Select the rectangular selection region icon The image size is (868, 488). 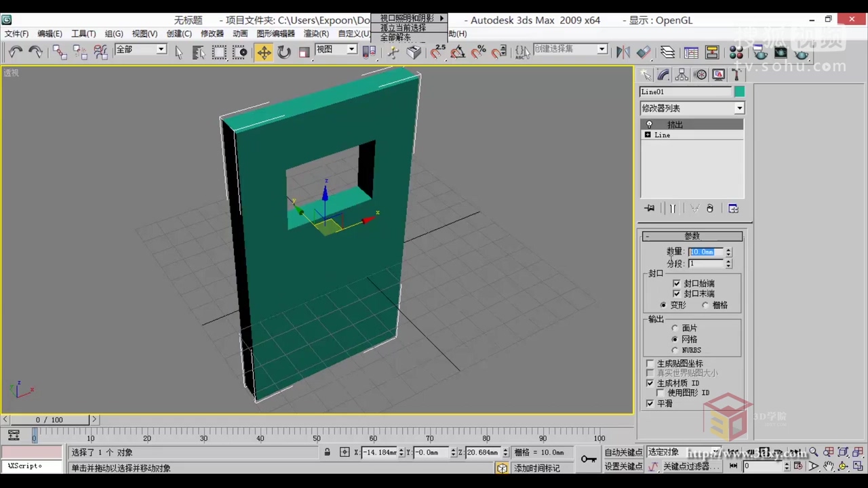[219, 52]
